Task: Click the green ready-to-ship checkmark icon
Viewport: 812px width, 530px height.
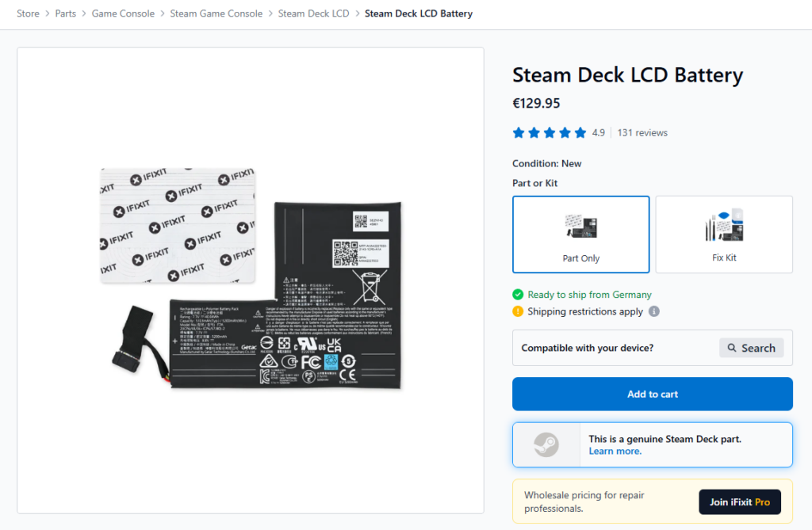Action: [x=518, y=295]
